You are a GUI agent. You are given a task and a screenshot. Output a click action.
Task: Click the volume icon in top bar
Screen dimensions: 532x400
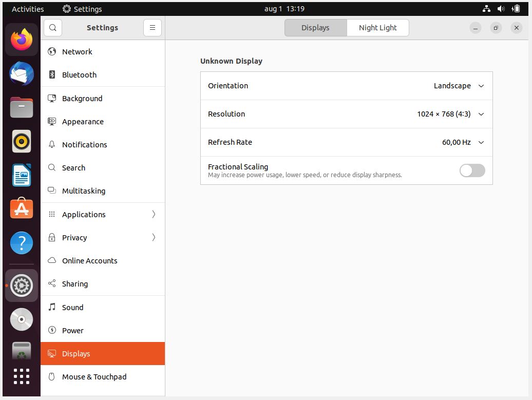501,9
